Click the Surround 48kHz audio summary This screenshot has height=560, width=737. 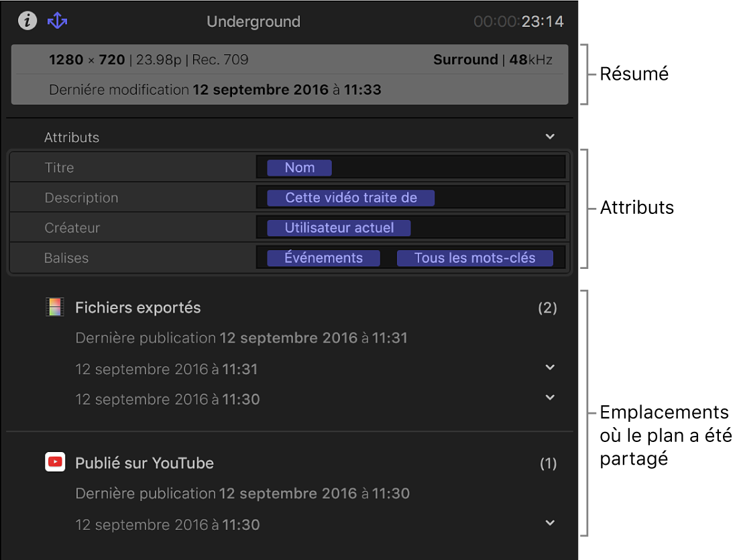tap(493, 60)
